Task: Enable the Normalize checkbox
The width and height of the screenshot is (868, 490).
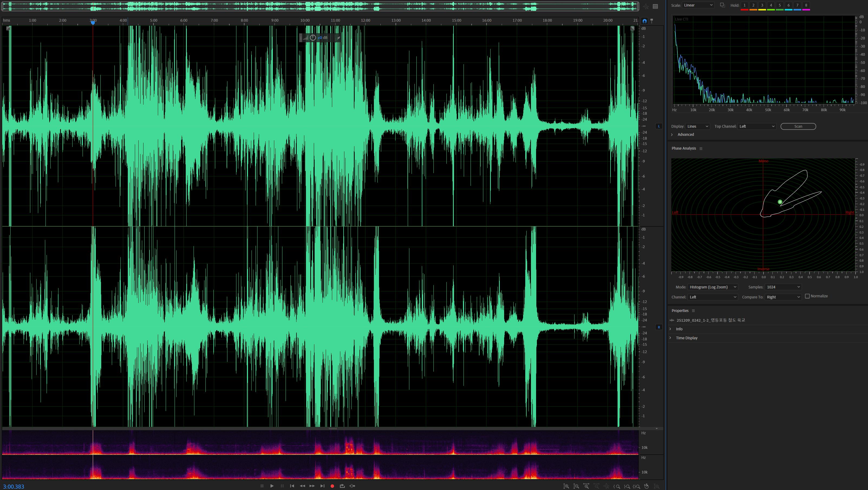Action: (x=807, y=296)
